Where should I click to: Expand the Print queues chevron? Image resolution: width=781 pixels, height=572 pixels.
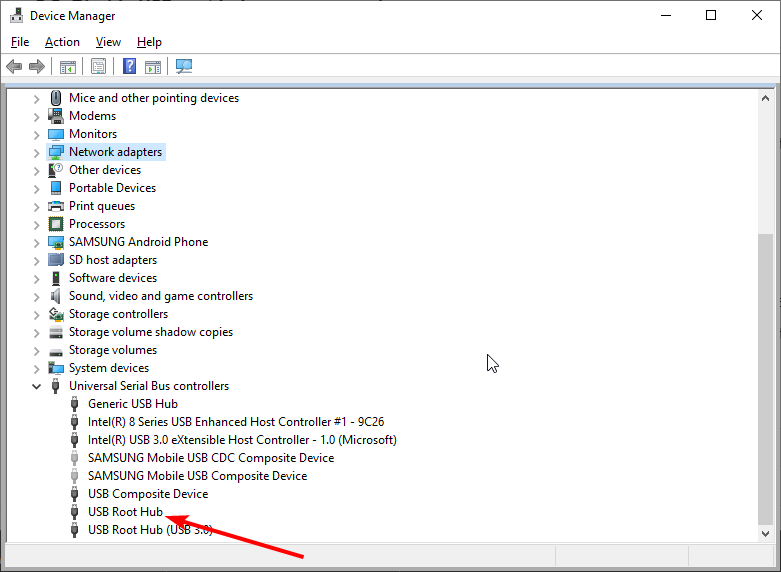tap(36, 207)
